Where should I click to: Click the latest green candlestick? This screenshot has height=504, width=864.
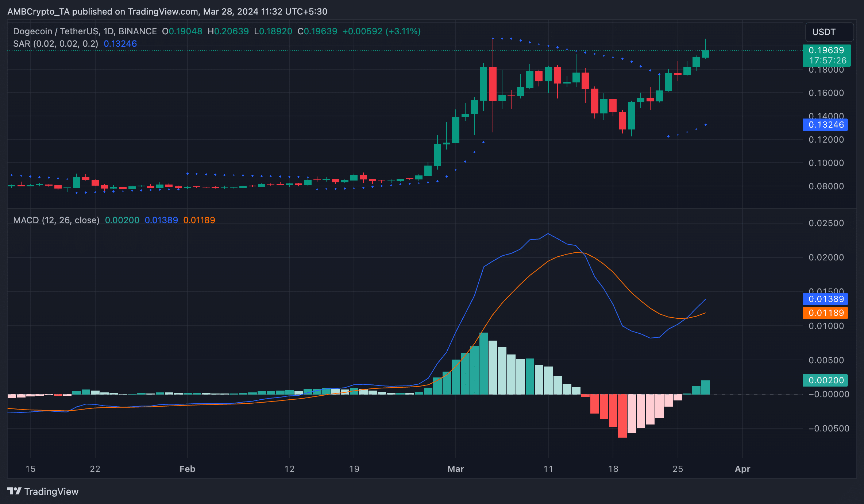706,54
